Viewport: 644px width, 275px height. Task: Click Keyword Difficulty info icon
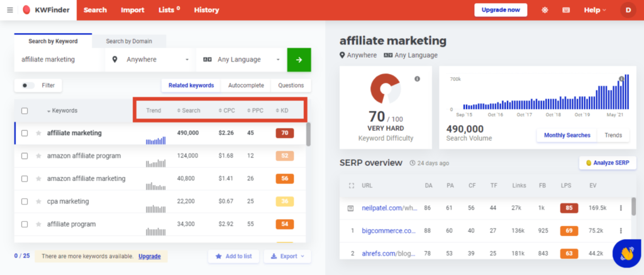click(418, 78)
